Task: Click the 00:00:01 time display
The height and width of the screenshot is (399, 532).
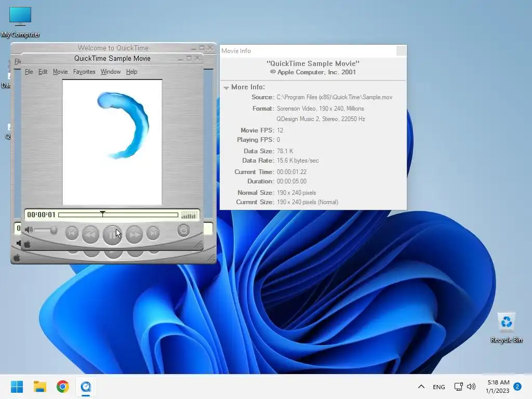Action: [41, 215]
